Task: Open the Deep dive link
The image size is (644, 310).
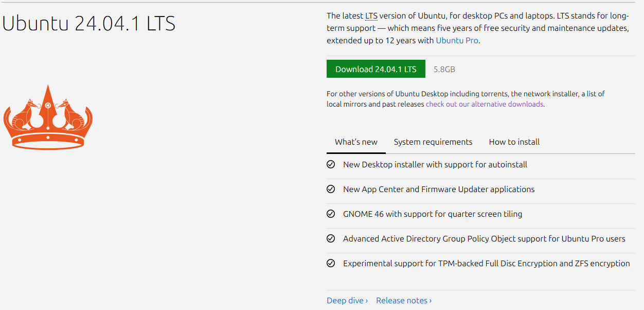Action: tap(347, 300)
